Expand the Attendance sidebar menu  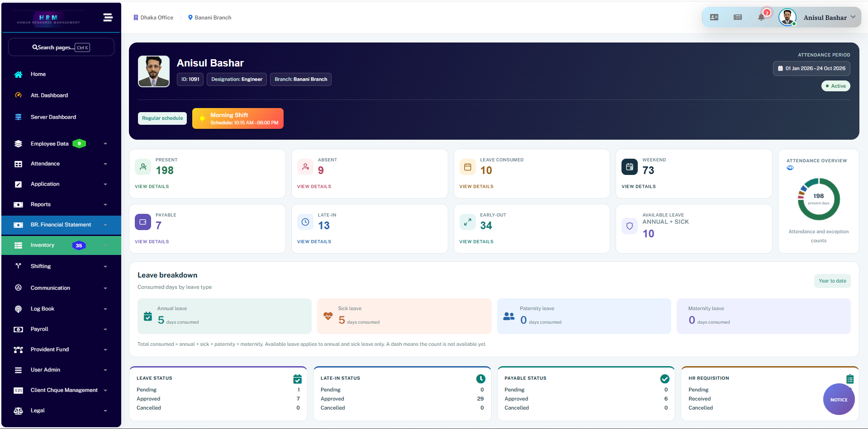pyautogui.click(x=61, y=164)
